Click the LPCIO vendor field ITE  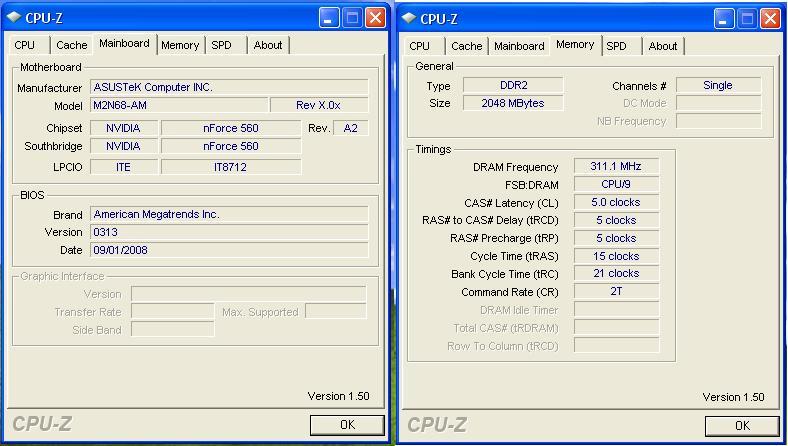click(124, 167)
